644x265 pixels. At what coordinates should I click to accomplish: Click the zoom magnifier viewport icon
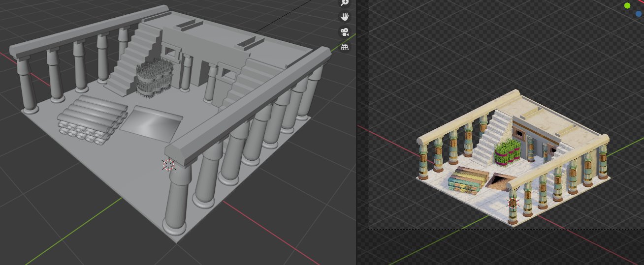click(x=345, y=2)
